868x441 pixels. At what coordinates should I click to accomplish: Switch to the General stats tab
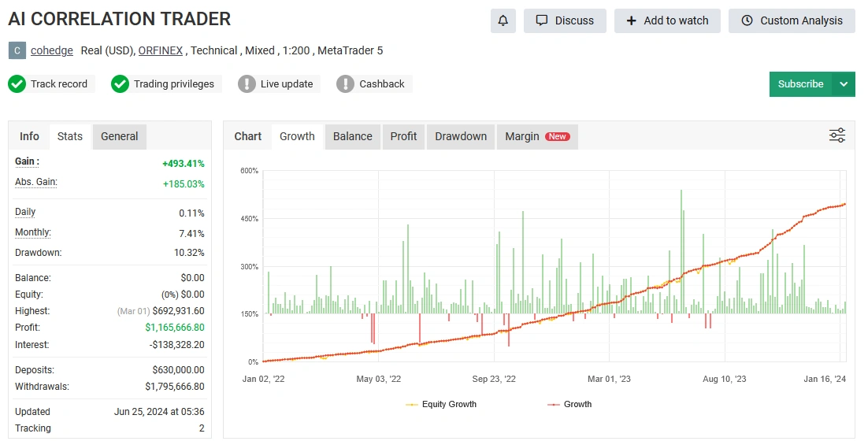click(120, 136)
